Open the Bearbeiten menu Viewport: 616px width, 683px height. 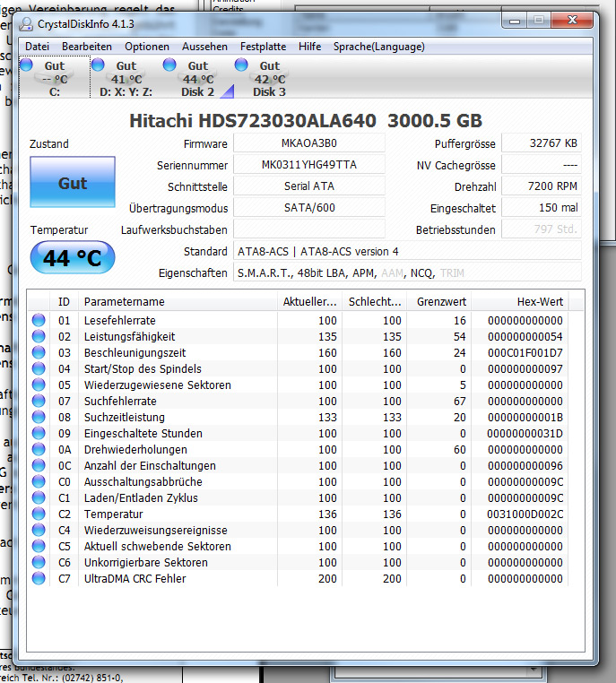point(87,47)
